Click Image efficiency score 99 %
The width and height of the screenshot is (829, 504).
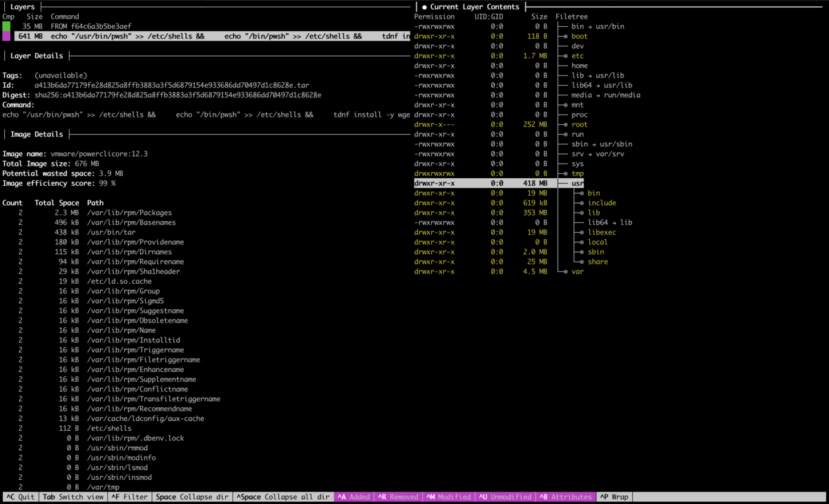pos(107,184)
